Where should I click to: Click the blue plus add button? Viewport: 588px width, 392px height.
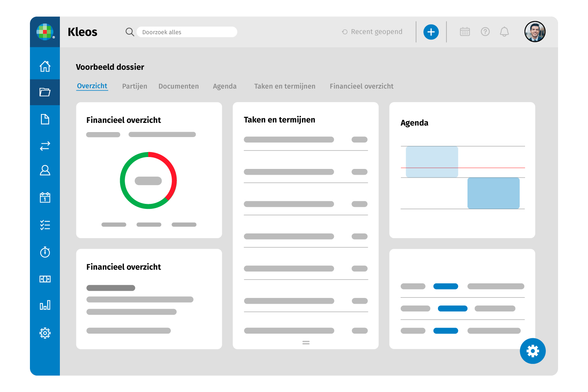pos(431,32)
